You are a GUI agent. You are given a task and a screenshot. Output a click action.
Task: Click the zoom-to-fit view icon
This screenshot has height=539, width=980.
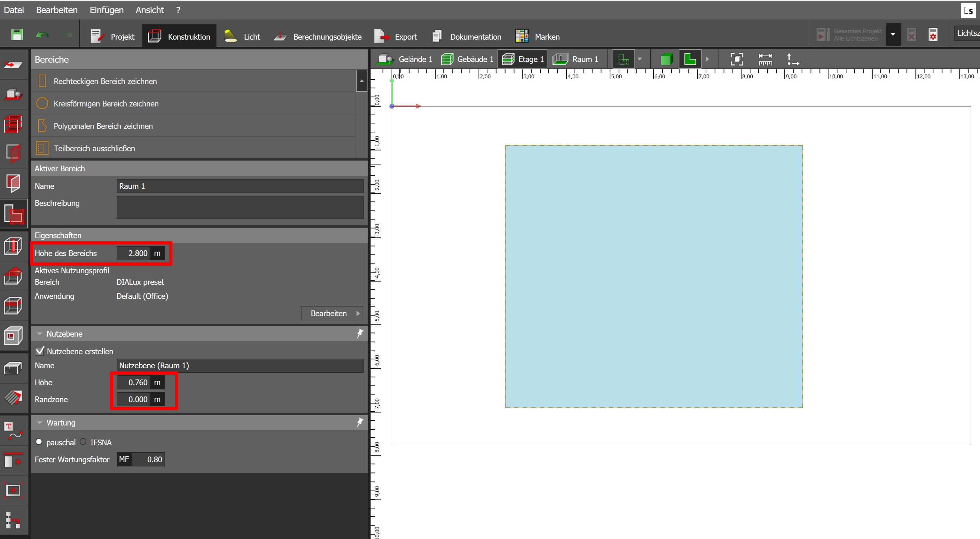[x=737, y=59]
